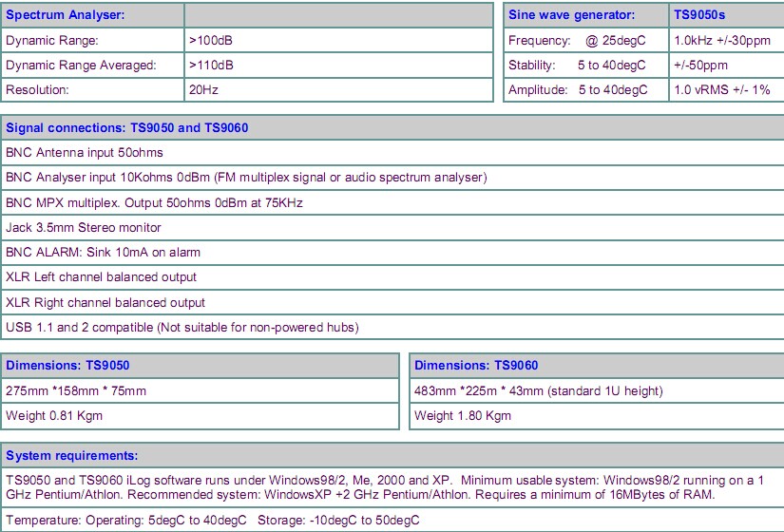Select the operating and storage Temperature row
The image size is (784, 532).
212,520
